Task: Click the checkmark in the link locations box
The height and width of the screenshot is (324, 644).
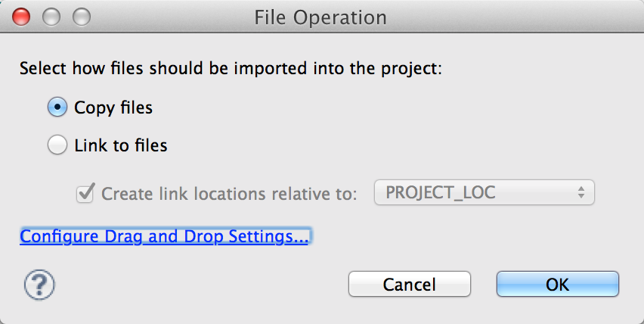Action: click(x=86, y=192)
